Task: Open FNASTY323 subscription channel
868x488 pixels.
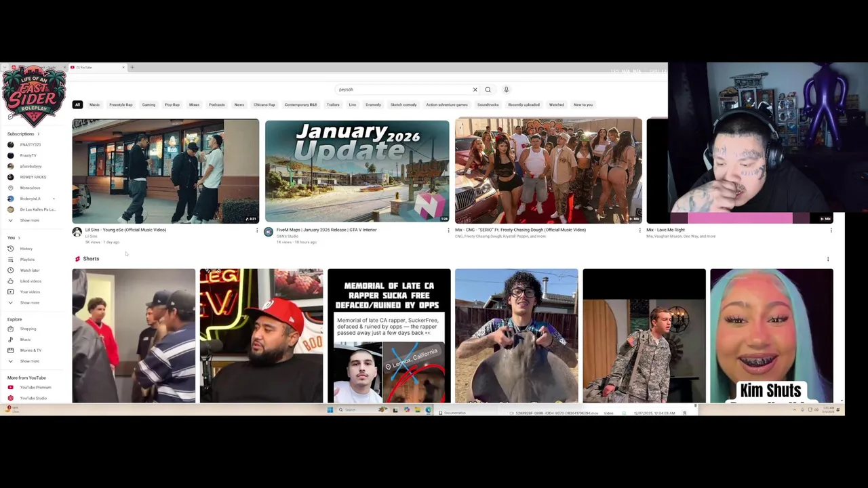Action: click(30, 144)
